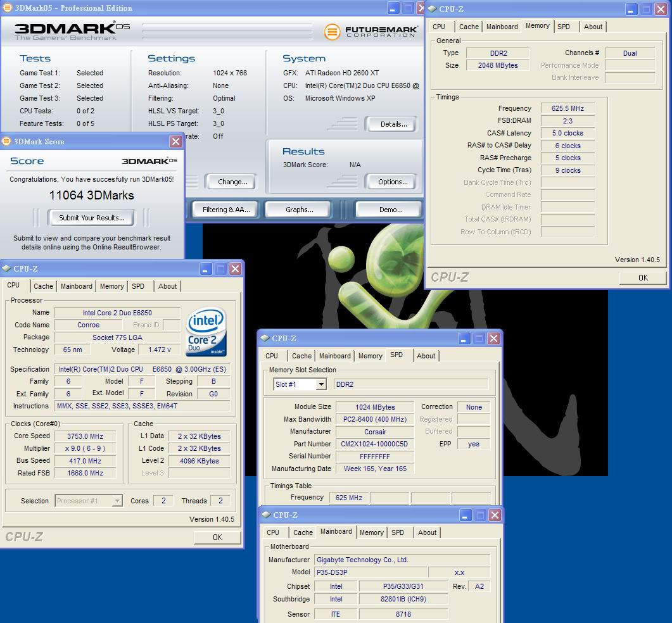Click the 3DMark05 logo in the header
Screen dimensions: 672x623
(x=67, y=30)
